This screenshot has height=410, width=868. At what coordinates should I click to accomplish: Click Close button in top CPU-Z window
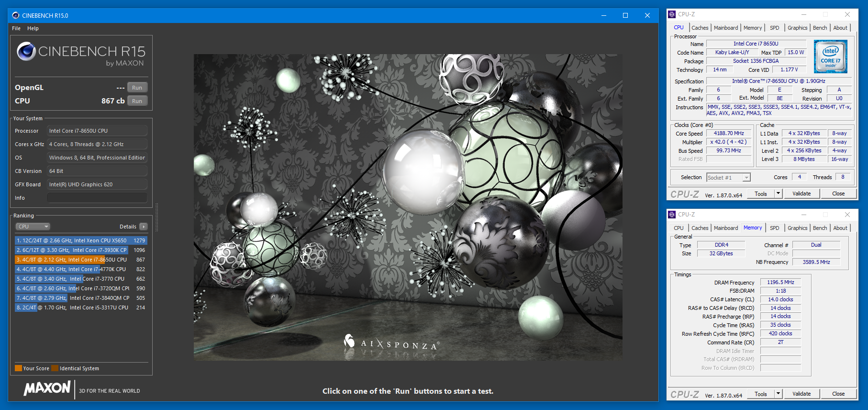[x=838, y=194]
